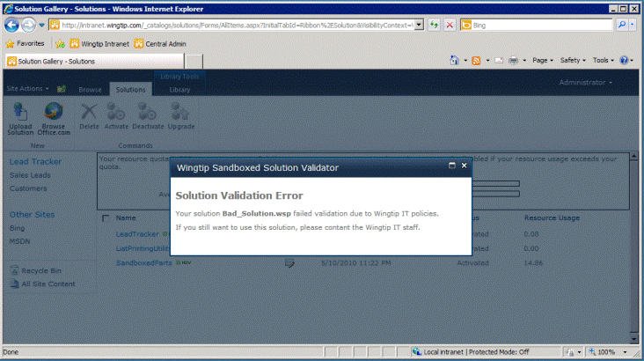Screen dimensions: 644x361
Task: Open the recent pages dropdown arrow
Action: pyautogui.click(x=42, y=25)
